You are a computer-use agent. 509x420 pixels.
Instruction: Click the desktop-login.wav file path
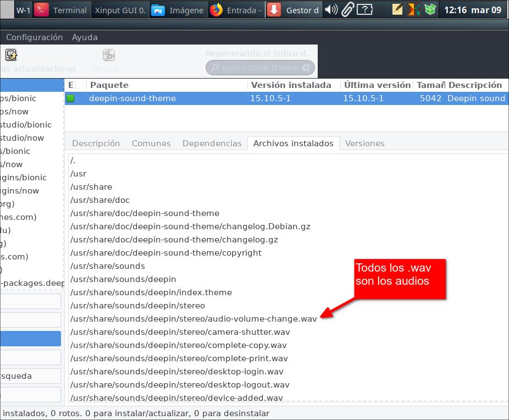point(177,372)
